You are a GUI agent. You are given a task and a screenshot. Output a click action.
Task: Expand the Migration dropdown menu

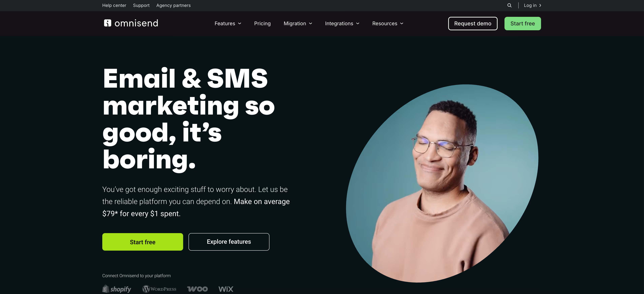tap(298, 23)
